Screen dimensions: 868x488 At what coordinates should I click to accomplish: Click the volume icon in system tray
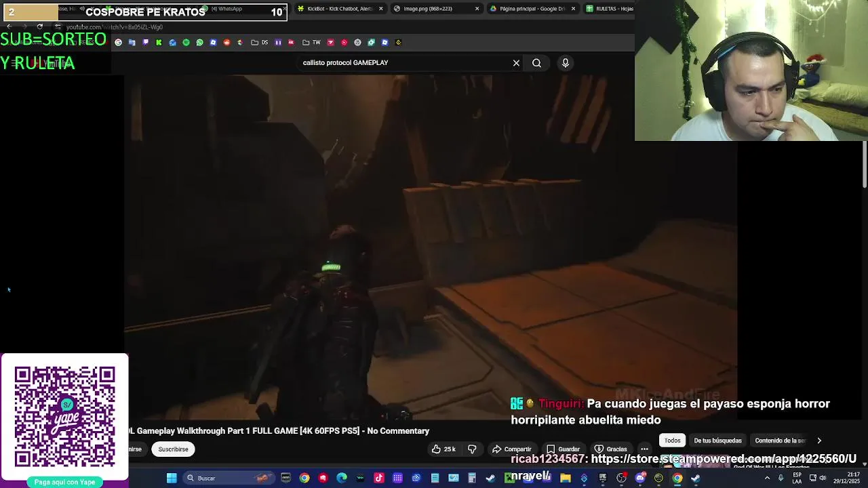[x=822, y=478]
